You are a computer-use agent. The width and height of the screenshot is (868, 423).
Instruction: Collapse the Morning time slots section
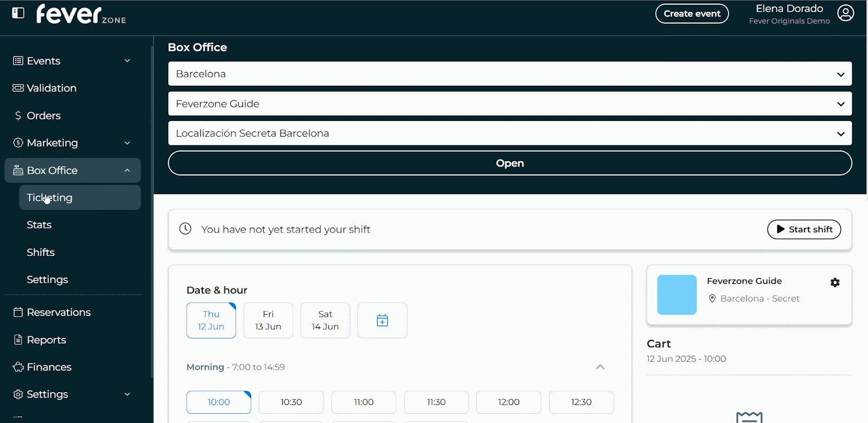(600, 367)
